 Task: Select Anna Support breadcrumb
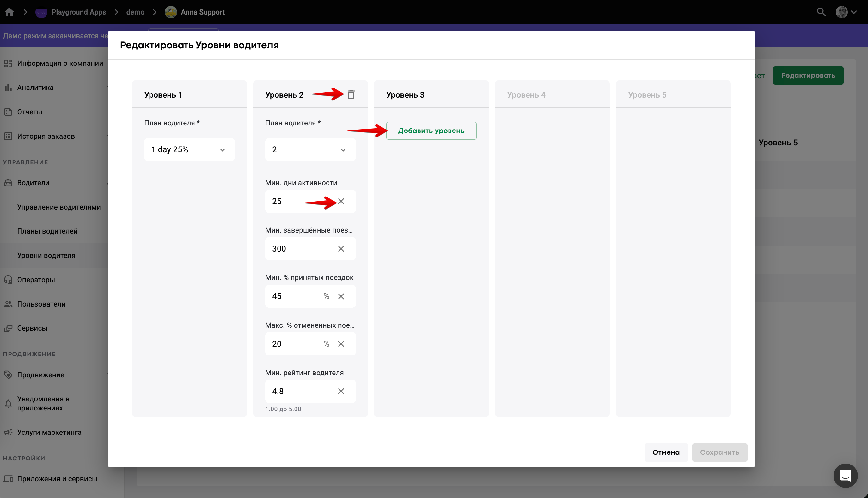point(202,12)
